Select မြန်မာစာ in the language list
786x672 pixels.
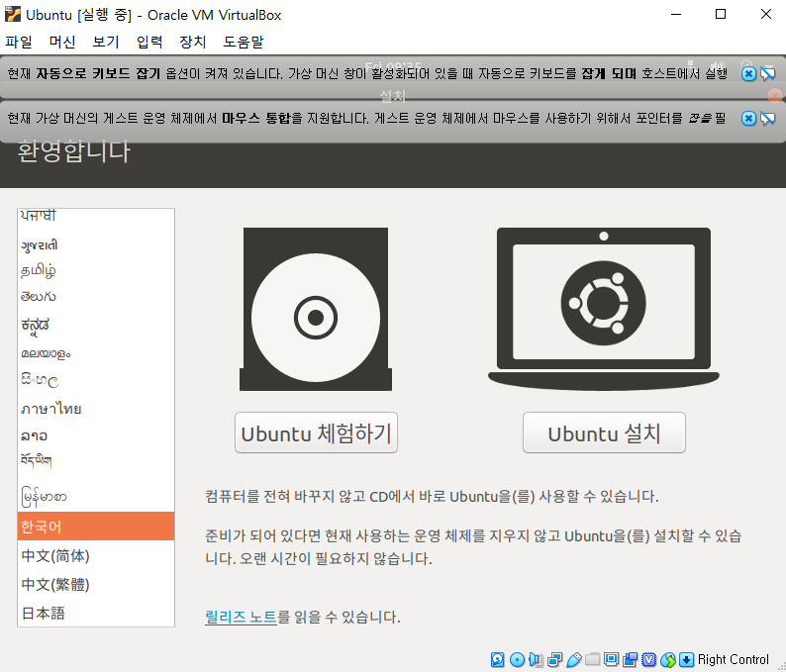click(x=96, y=497)
